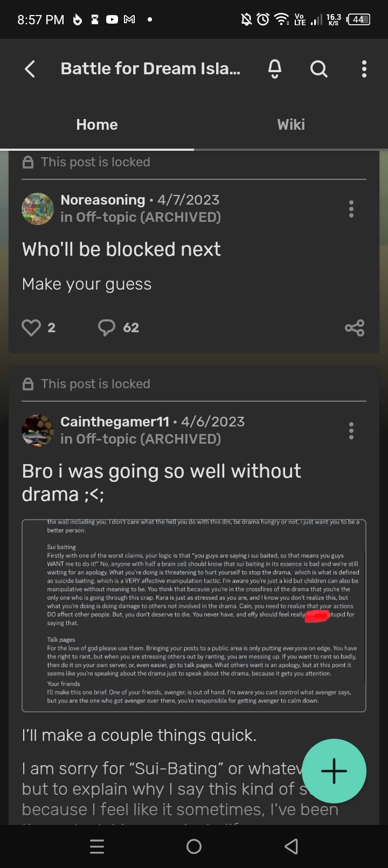Viewport: 388px width, 868px height.
Task: Share the "Who'll be blocked next" post
Action: (355, 327)
